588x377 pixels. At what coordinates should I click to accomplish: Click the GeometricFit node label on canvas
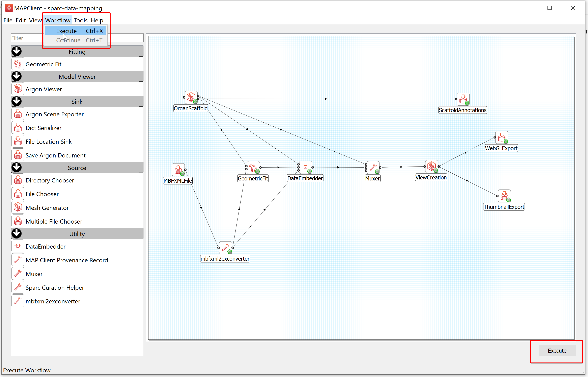[253, 178]
